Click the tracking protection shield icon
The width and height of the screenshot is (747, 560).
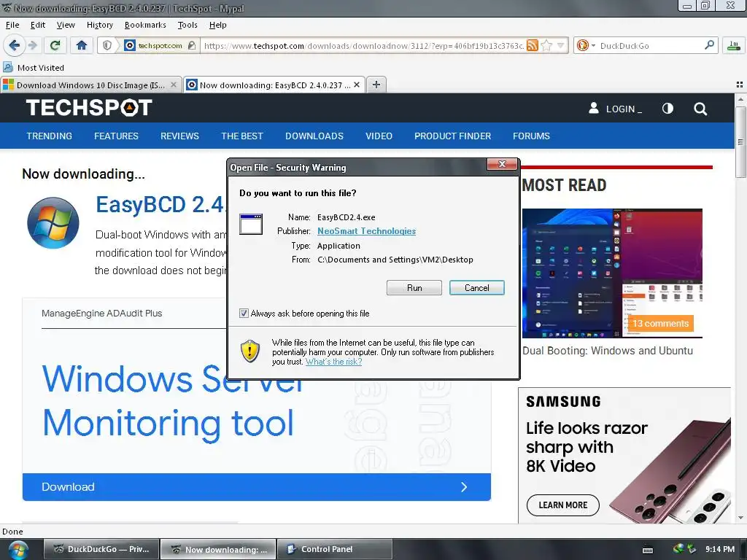tap(107, 45)
